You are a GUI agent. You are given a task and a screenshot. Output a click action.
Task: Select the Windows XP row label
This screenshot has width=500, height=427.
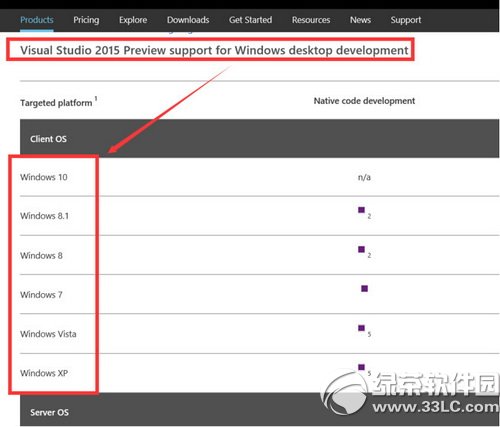[x=44, y=373]
